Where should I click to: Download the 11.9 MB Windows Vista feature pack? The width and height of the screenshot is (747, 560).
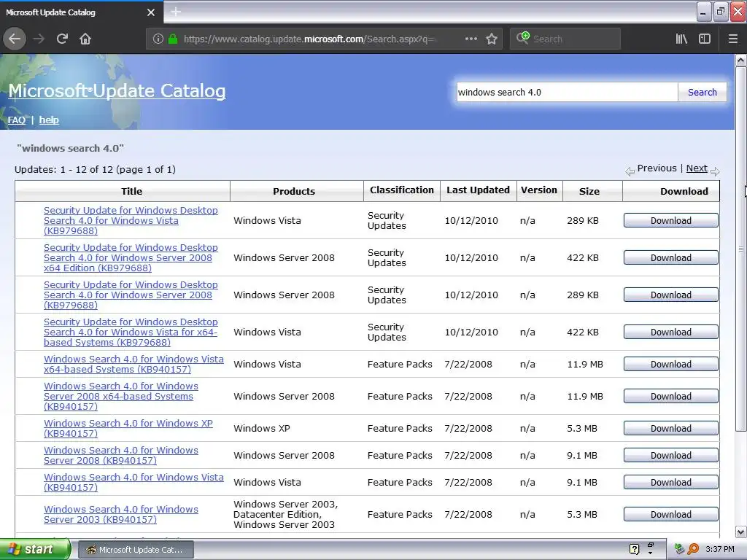click(671, 365)
